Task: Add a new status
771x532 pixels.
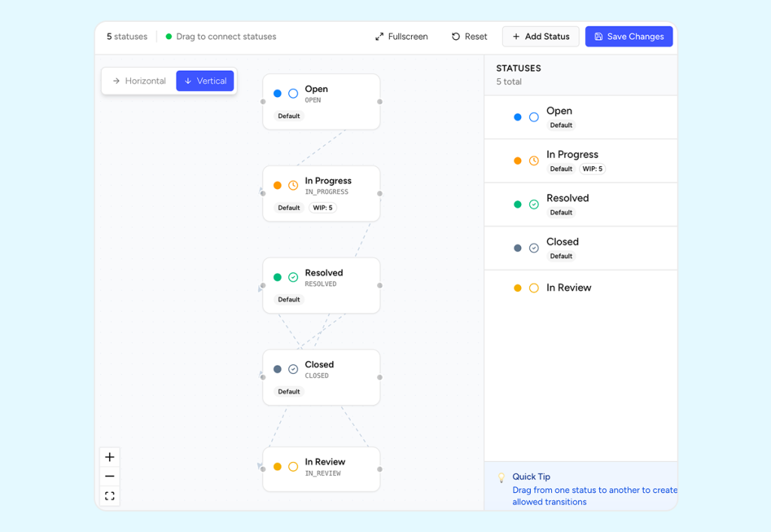Action: [541, 37]
